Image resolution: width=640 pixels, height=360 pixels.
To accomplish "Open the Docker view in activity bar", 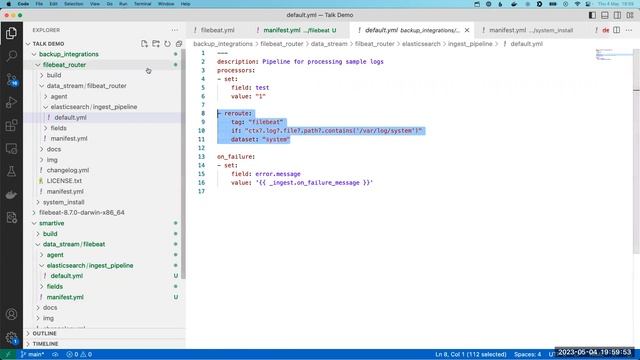I will (x=11, y=195).
